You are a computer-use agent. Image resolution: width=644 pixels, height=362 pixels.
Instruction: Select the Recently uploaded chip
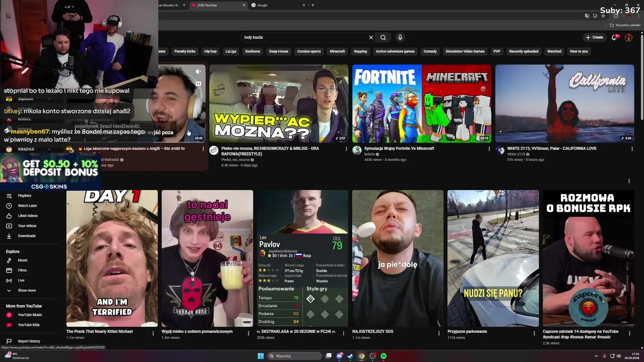coord(524,51)
